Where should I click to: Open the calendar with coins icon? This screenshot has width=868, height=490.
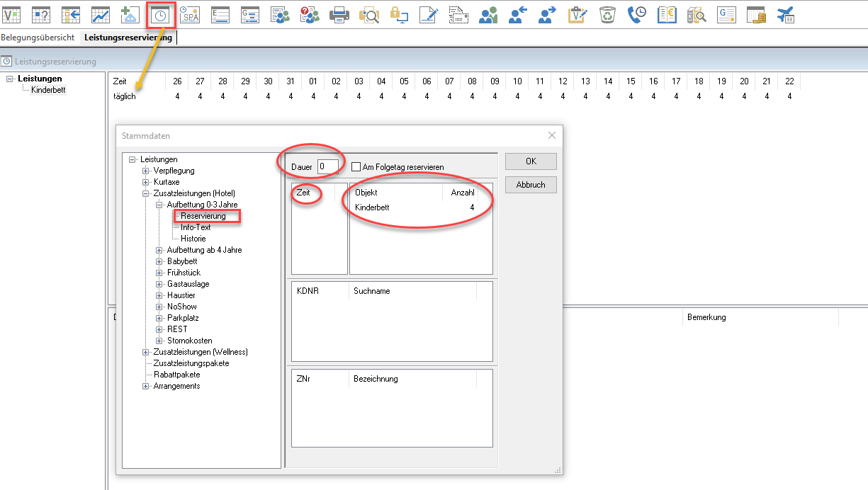pos(757,14)
